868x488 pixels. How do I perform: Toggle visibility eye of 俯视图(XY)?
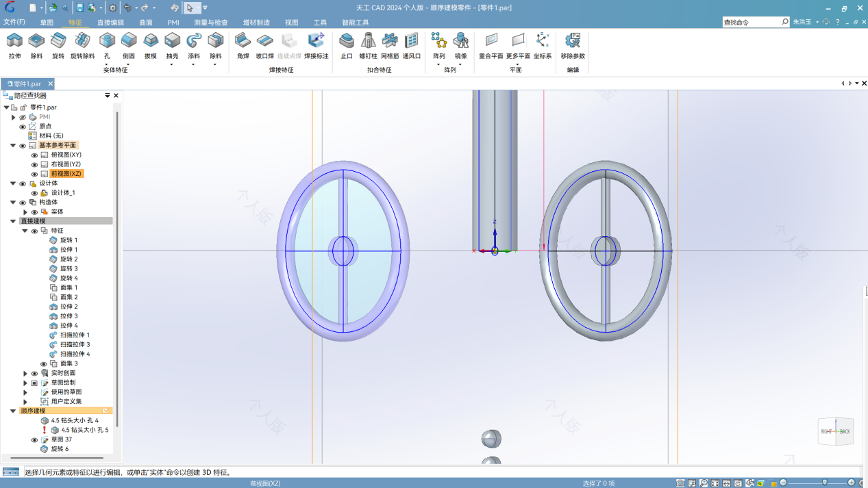(x=34, y=155)
